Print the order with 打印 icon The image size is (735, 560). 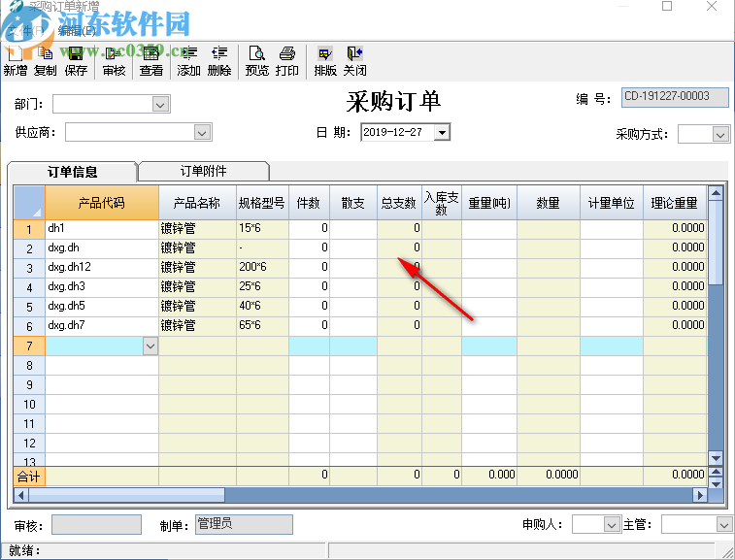pos(286,61)
